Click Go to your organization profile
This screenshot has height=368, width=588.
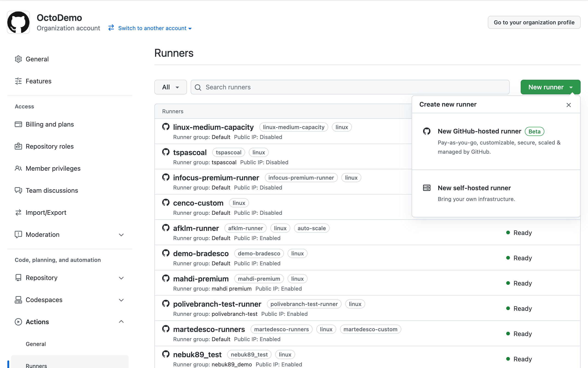(x=534, y=22)
